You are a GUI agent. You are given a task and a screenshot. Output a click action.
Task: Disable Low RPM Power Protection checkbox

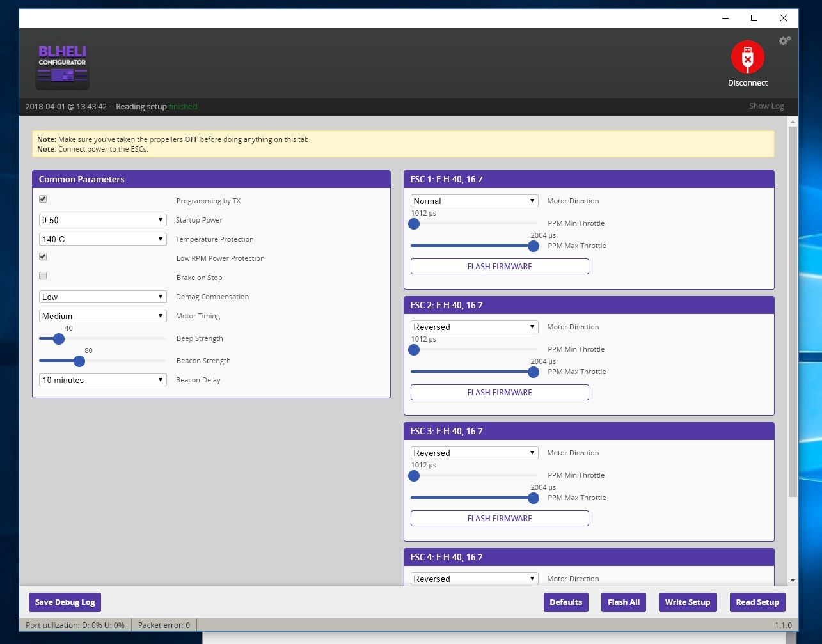point(43,257)
